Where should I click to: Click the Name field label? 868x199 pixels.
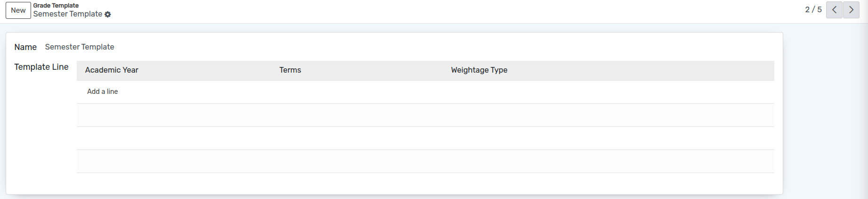coord(25,47)
